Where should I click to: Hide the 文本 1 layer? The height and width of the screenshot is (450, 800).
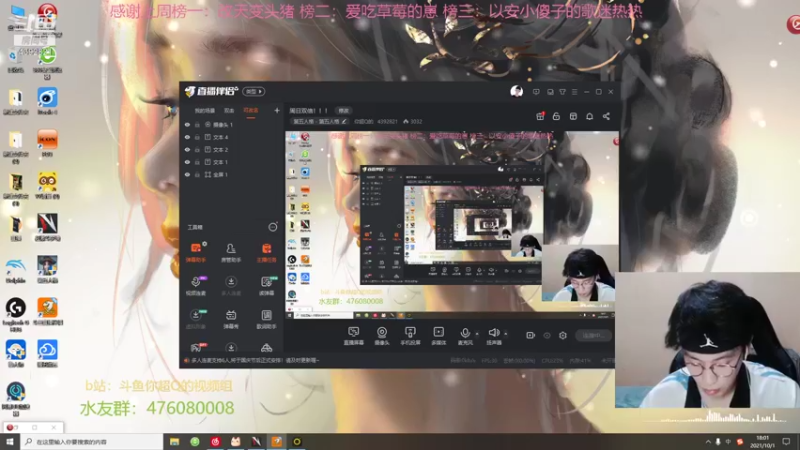pyautogui.click(x=187, y=162)
